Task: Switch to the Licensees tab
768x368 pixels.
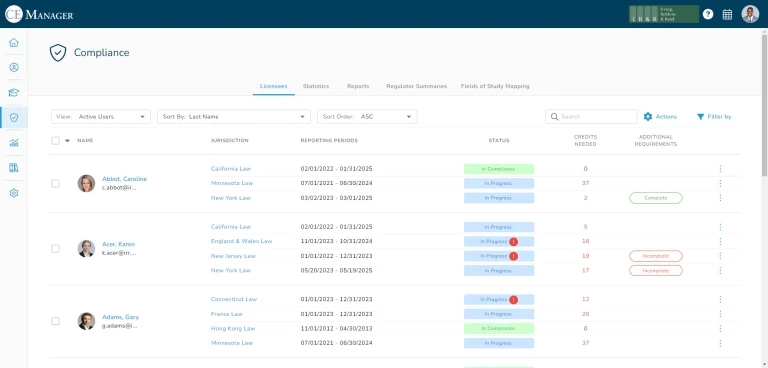Action: point(273,86)
